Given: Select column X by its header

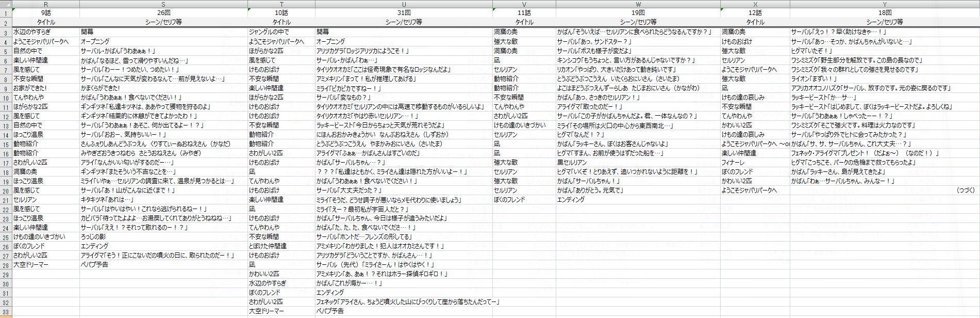Looking at the screenshot, I should 755,4.
